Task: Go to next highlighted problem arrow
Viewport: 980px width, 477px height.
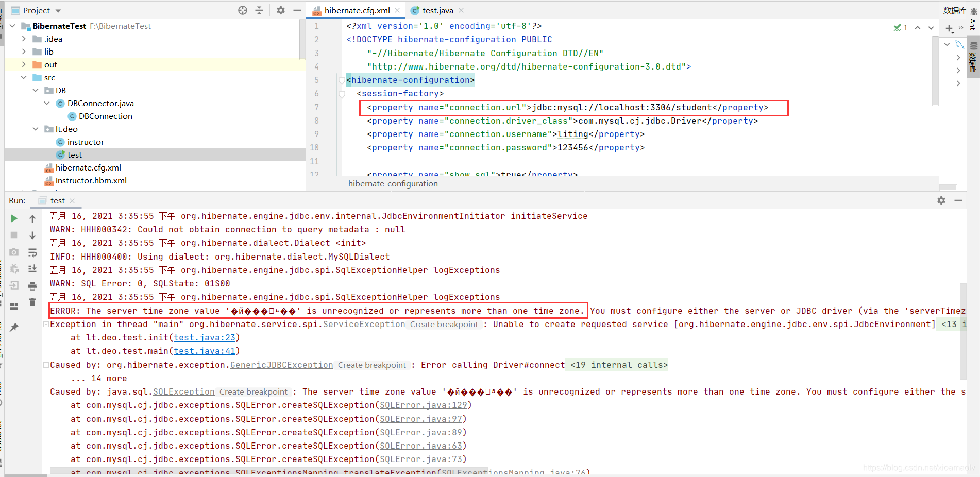Action: click(x=931, y=28)
